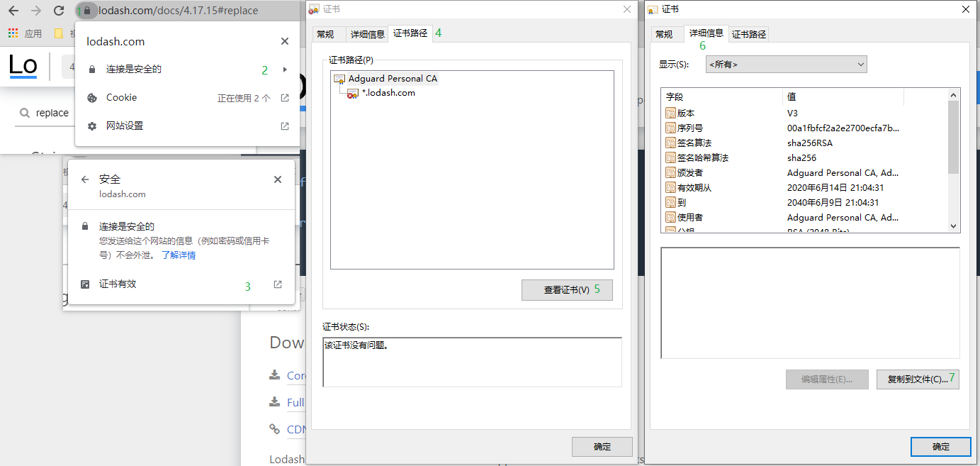This screenshot has height=466, width=980.
Task: Click the field list vertical scrollbar thumb
Action: click(x=953, y=137)
